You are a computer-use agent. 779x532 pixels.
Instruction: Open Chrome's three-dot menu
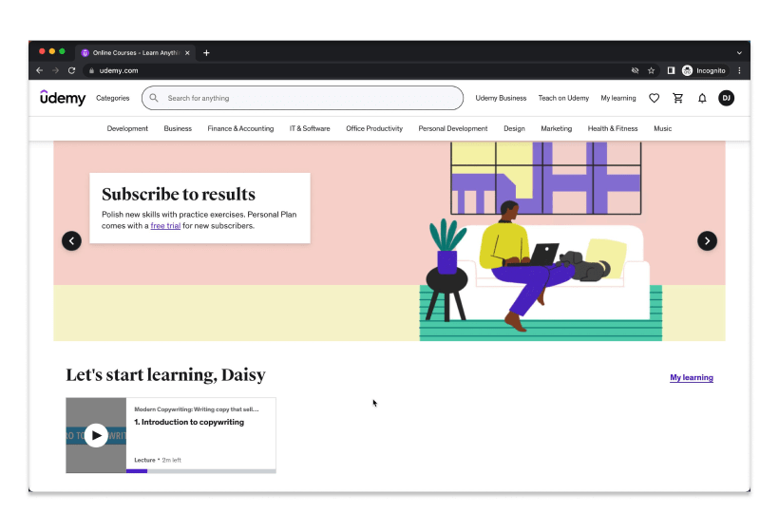(739, 70)
